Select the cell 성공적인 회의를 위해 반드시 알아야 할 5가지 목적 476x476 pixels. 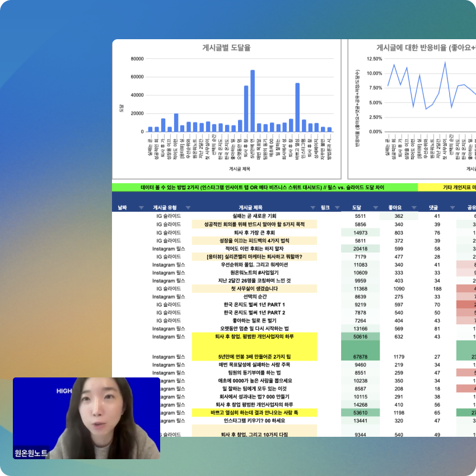pos(254,225)
